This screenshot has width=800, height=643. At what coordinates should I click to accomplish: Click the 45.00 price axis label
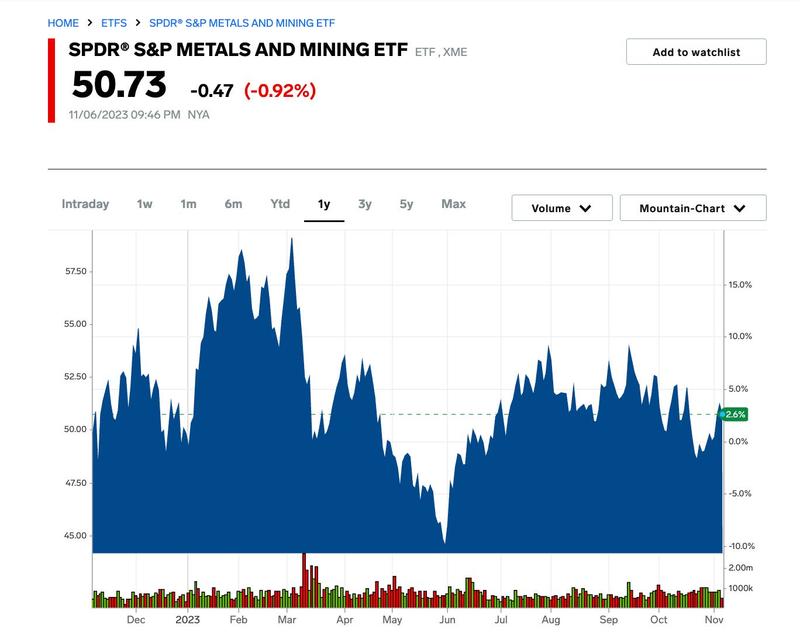point(76,535)
